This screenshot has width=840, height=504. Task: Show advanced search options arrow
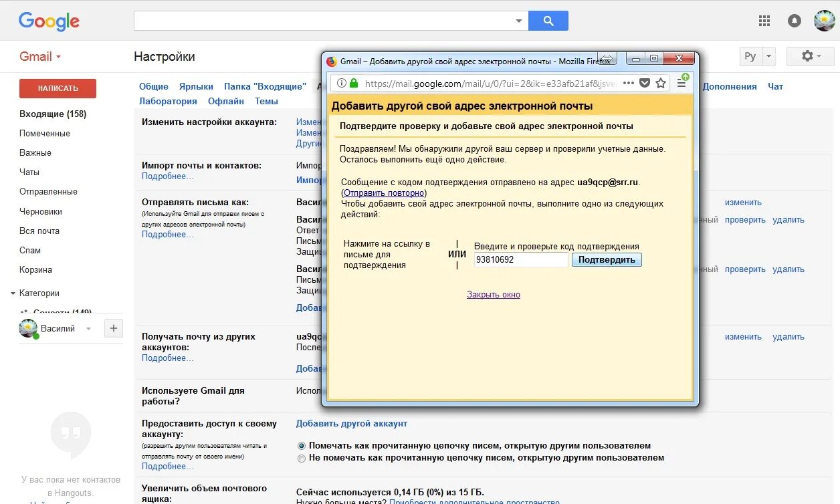[x=518, y=21]
